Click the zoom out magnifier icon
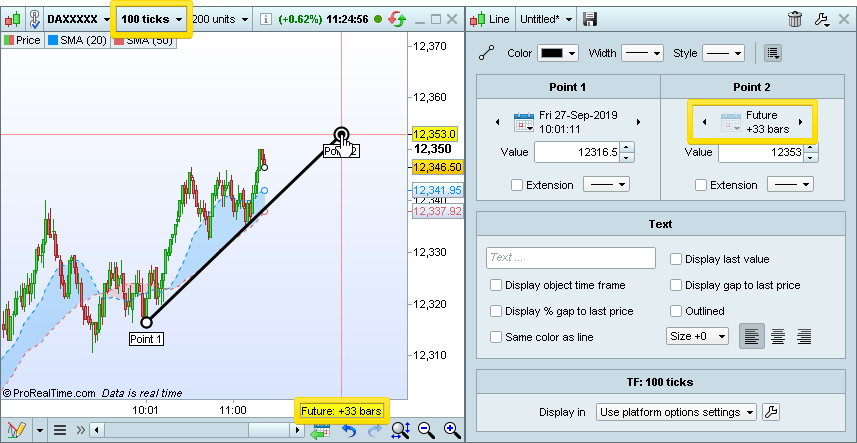This screenshot has width=857, height=443. tap(426, 430)
